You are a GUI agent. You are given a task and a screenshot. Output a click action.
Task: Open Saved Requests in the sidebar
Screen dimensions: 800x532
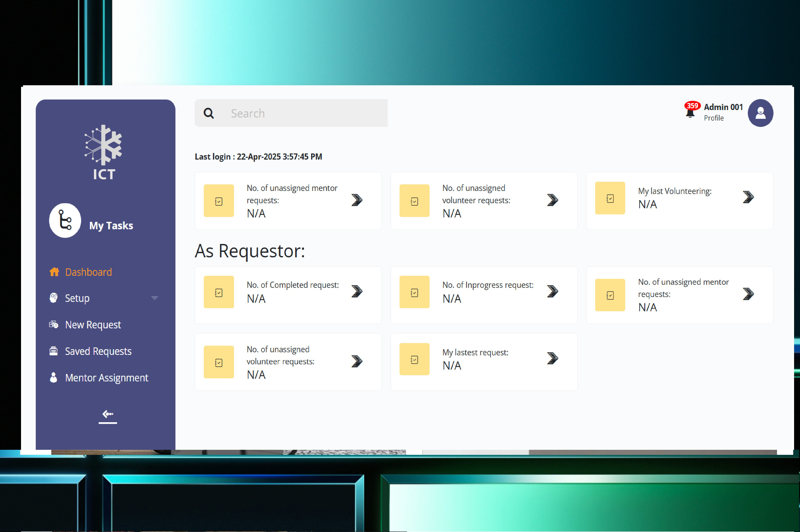click(x=98, y=351)
